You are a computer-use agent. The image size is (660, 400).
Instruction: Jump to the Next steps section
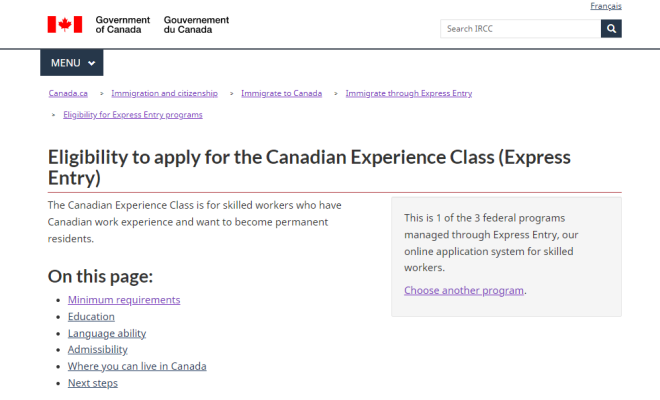[x=93, y=383]
